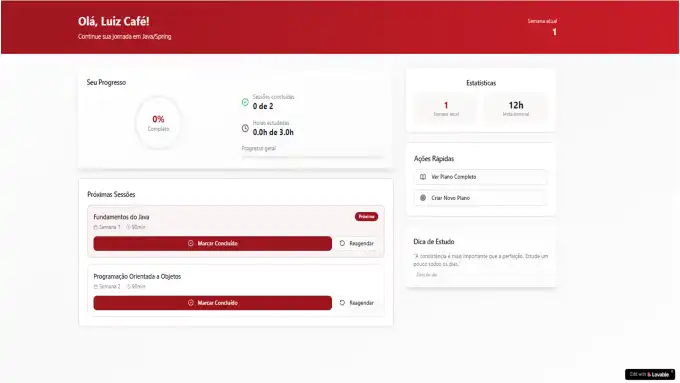This screenshot has width=680, height=383.
Task: Click the 12h Meta semanal stat card
Action: [x=516, y=108]
